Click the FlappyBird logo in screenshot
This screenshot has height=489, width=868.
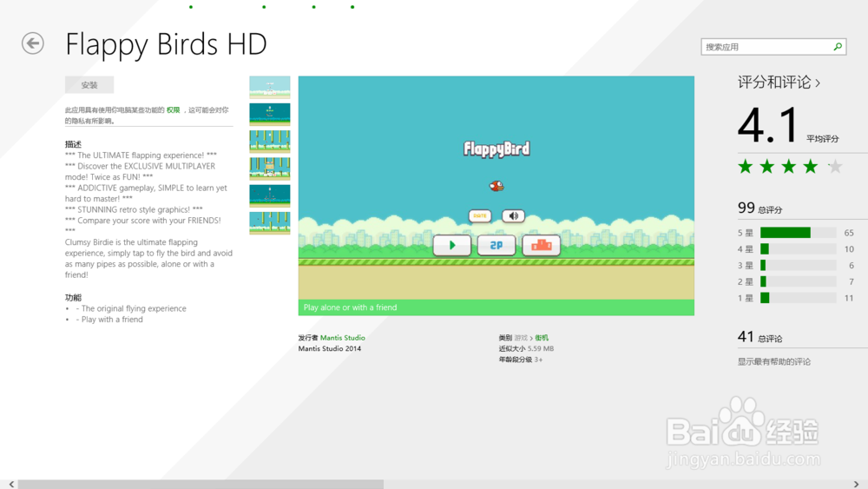[x=496, y=149]
